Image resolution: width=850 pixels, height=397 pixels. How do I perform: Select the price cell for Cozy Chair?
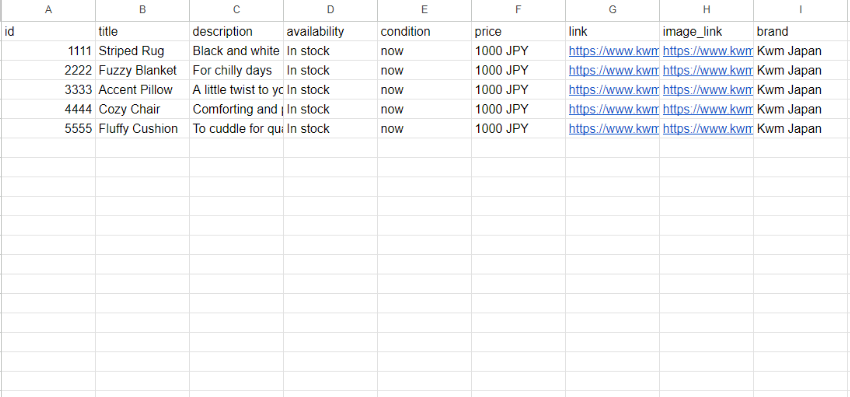click(518, 110)
